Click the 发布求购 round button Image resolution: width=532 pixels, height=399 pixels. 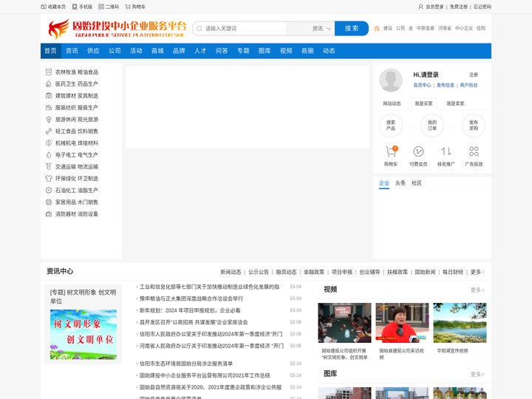[474, 126]
